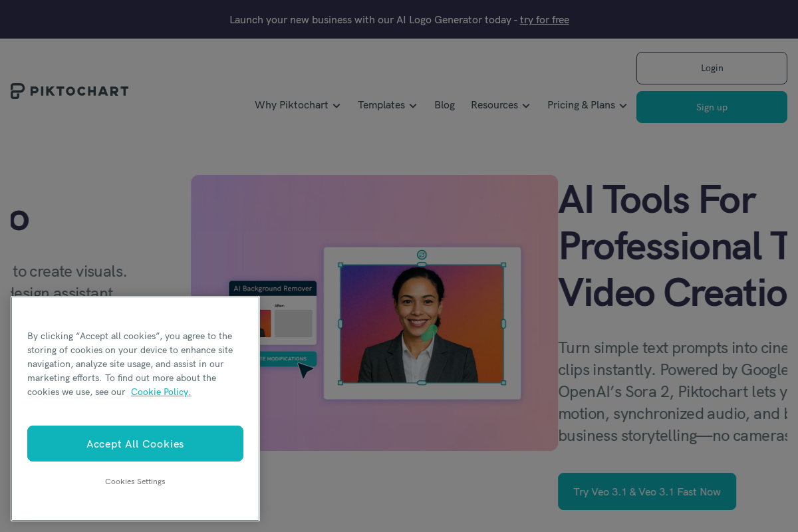Expand the Templates navigation dropdown
Screen dimensions: 798x532
[381, 105]
